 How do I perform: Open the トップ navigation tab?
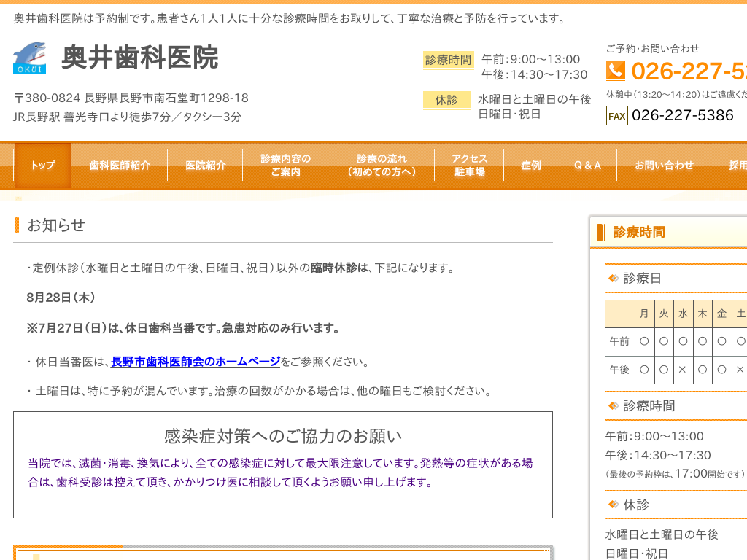43,166
